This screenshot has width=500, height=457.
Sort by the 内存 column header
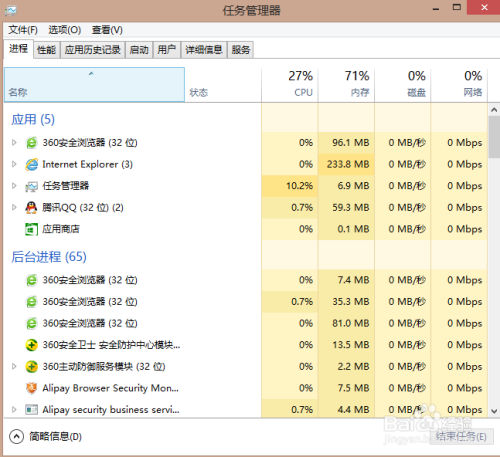[346, 85]
